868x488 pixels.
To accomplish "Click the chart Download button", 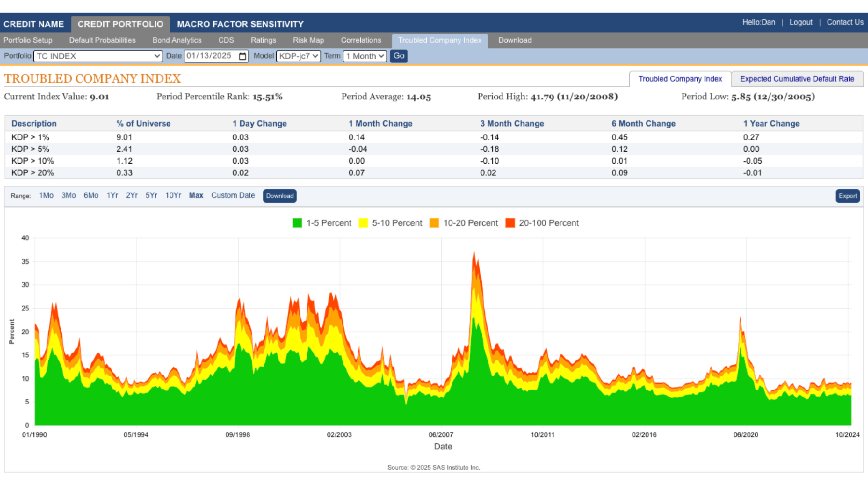I will tap(280, 196).
